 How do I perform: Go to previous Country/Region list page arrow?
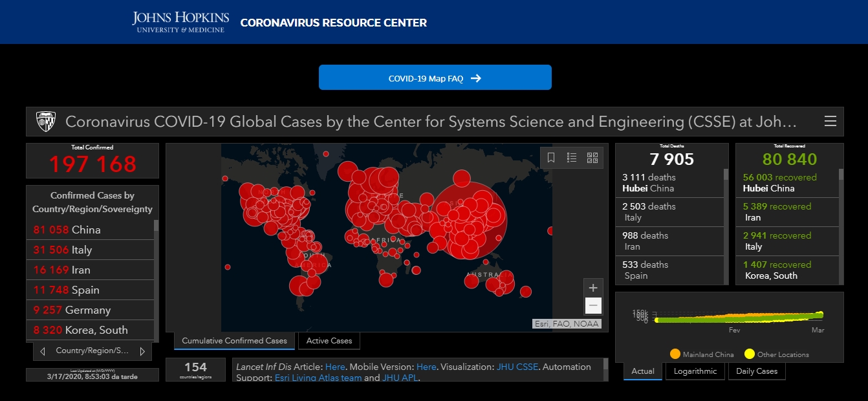(x=43, y=351)
